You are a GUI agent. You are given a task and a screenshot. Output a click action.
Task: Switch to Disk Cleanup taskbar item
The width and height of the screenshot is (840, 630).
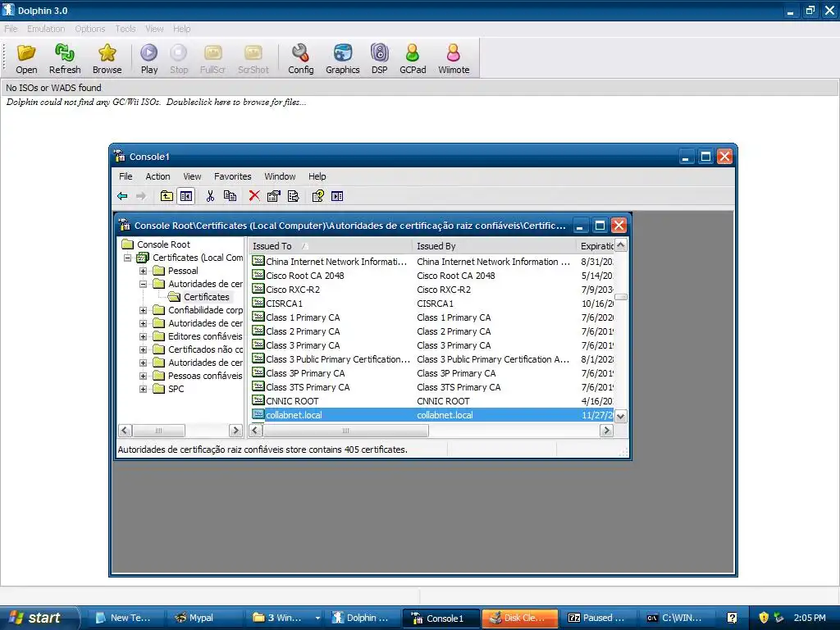click(519, 618)
